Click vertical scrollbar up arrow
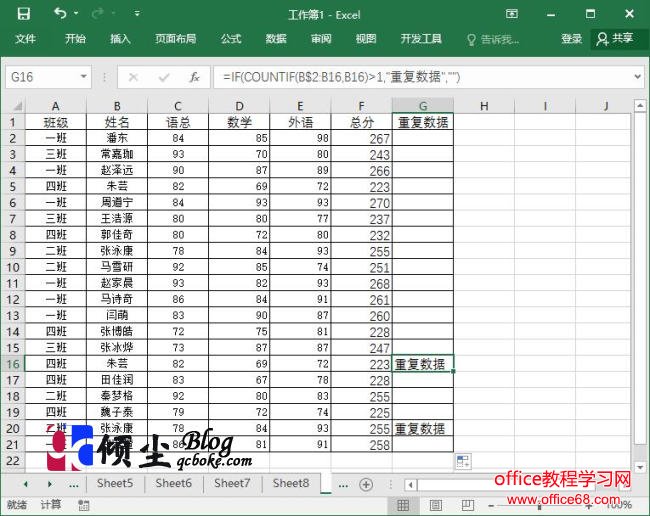The image size is (650, 516). [x=640, y=106]
